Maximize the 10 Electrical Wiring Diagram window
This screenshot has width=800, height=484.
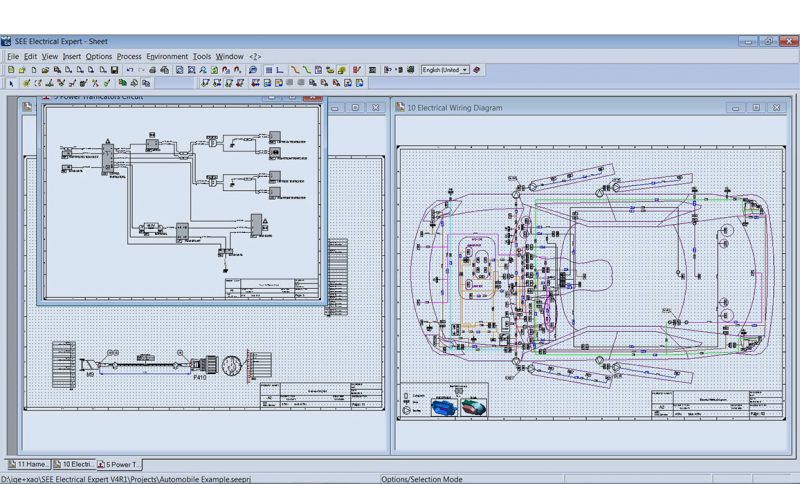tap(756, 108)
